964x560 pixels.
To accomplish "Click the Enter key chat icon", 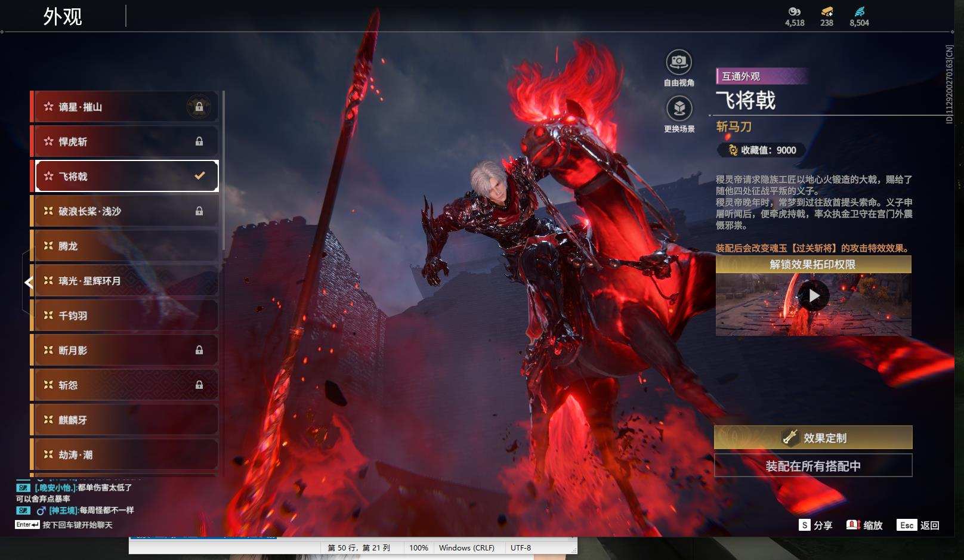I will pos(27,525).
